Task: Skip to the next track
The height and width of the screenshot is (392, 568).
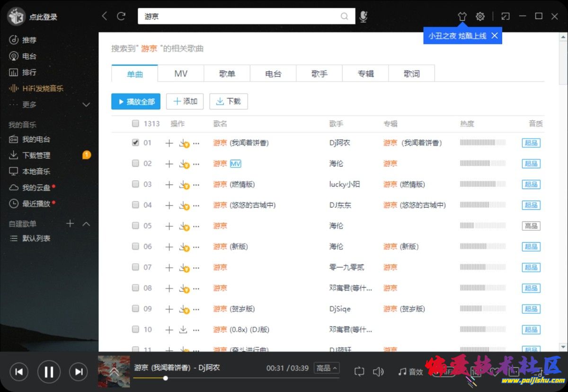Action: point(79,372)
